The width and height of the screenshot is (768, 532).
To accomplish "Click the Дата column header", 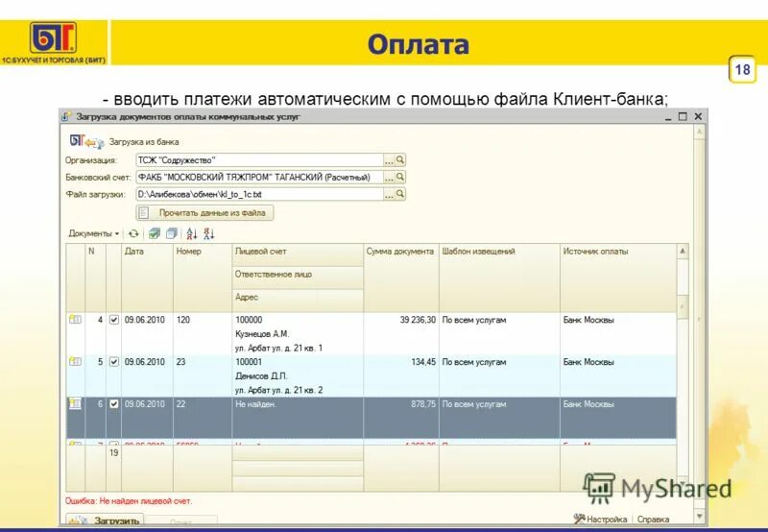I will click(147, 278).
